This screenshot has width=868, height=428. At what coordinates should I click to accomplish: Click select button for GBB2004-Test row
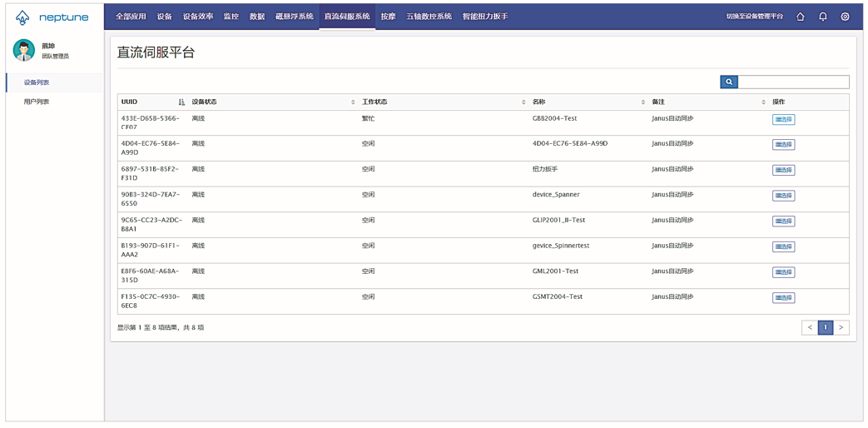(x=783, y=120)
